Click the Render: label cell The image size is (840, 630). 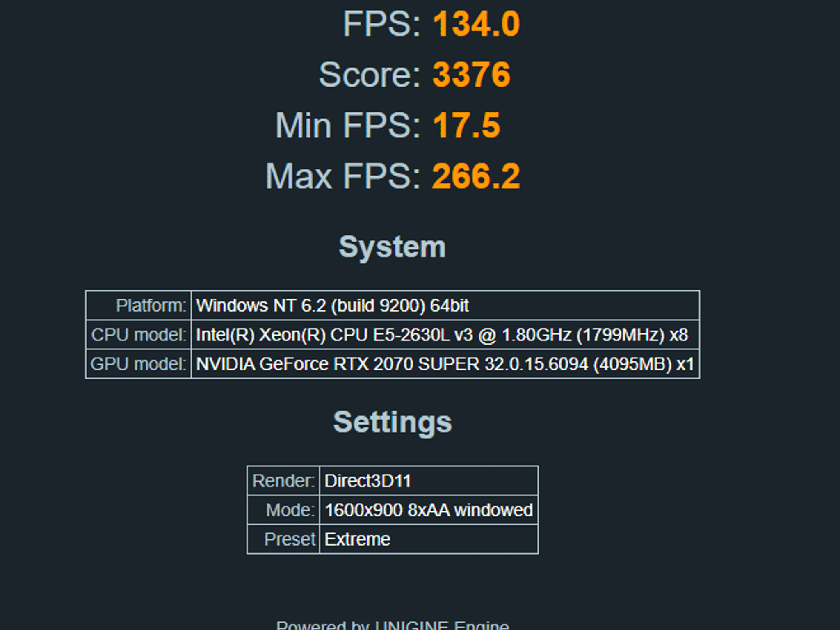click(283, 481)
